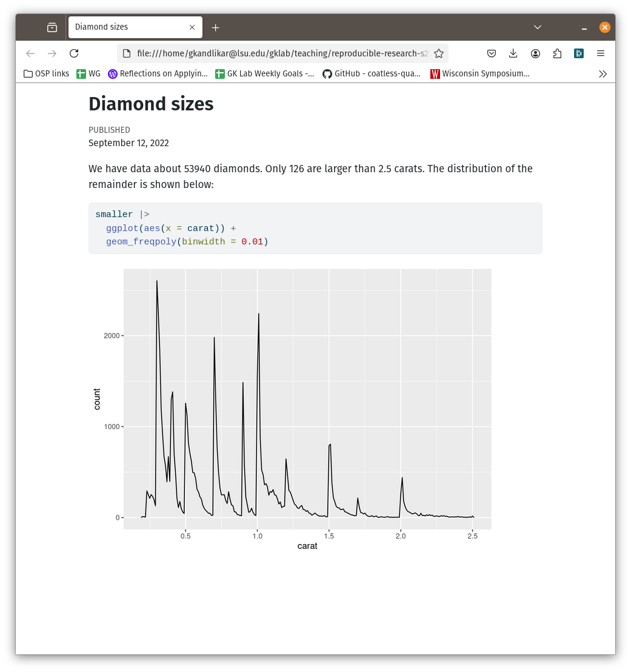Open the Firefox application menu
Image resolution: width=631 pixels, height=672 pixels.
click(601, 53)
